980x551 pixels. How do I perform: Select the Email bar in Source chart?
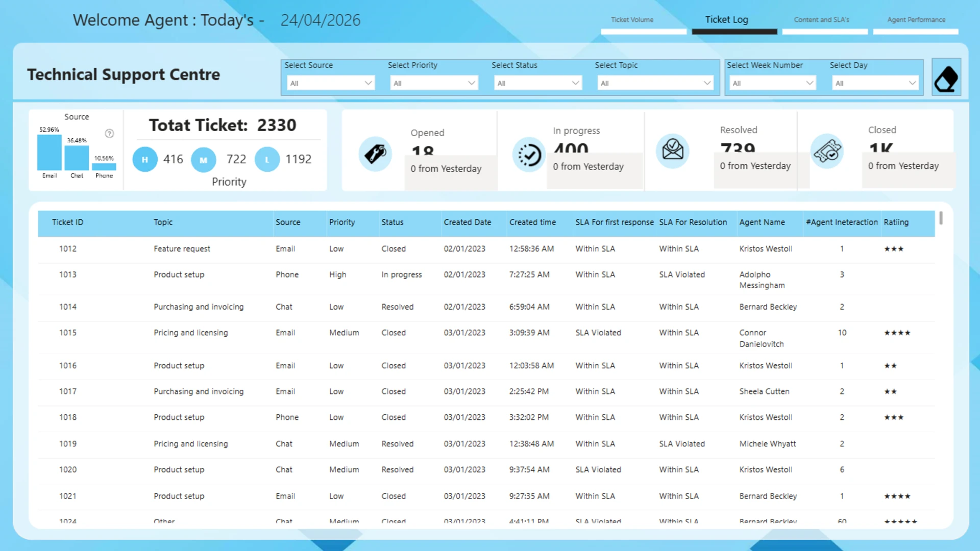(x=50, y=152)
